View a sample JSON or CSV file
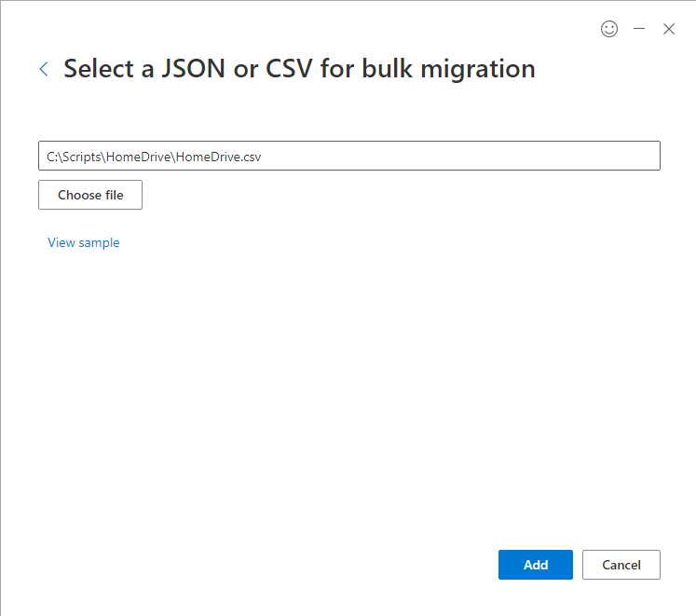This screenshot has width=696, height=616. tap(84, 242)
